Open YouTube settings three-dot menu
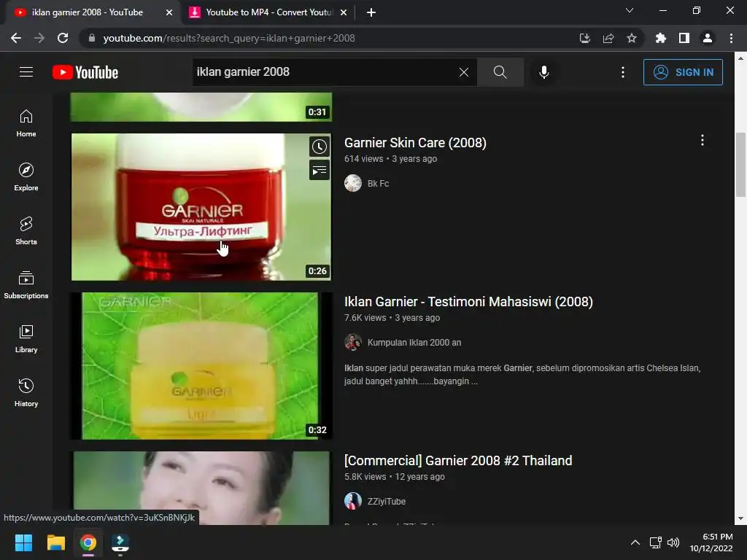The height and width of the screenshot is (560, 747). click(623, 72)
